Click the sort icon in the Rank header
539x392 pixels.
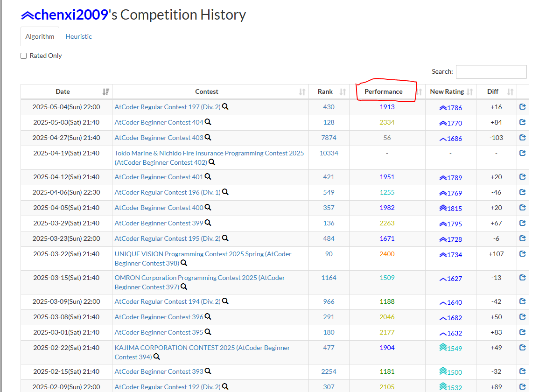[x=343, y=92]
